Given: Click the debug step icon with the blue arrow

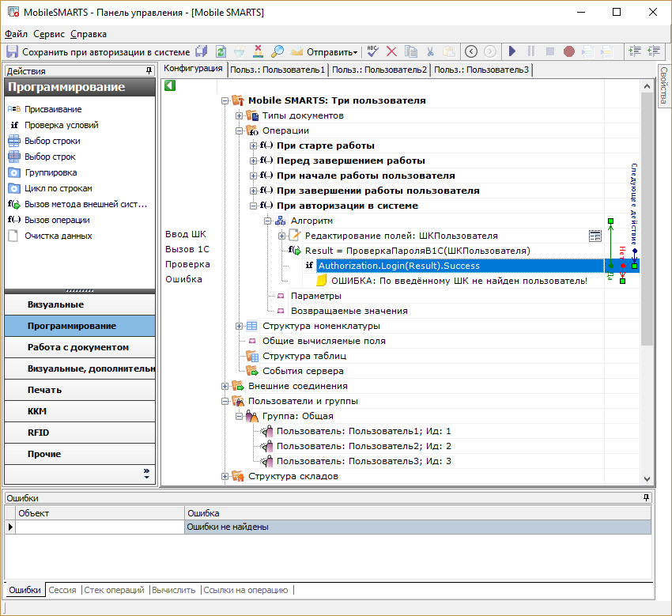Looking at the screenshot, I should click(587, 51).
